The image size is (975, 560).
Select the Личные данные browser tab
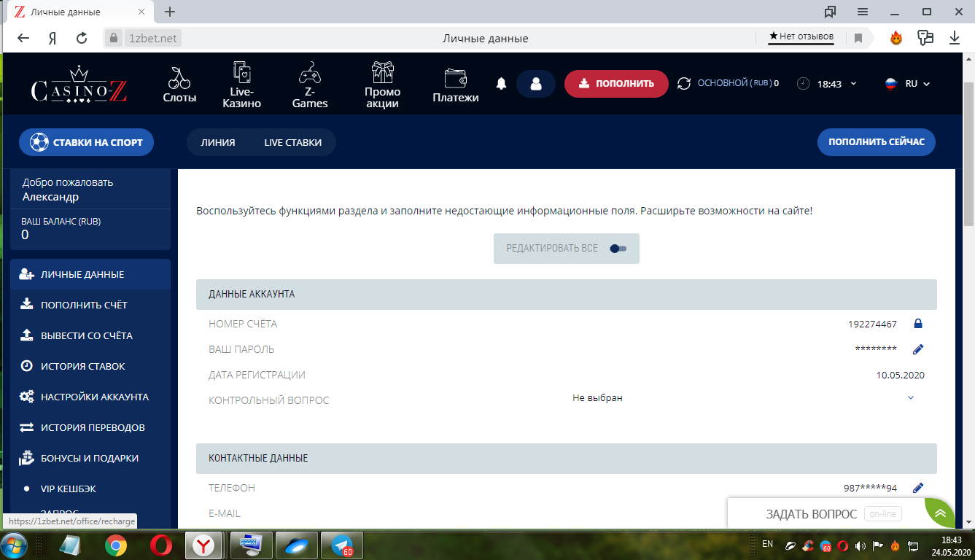[80, 12]
